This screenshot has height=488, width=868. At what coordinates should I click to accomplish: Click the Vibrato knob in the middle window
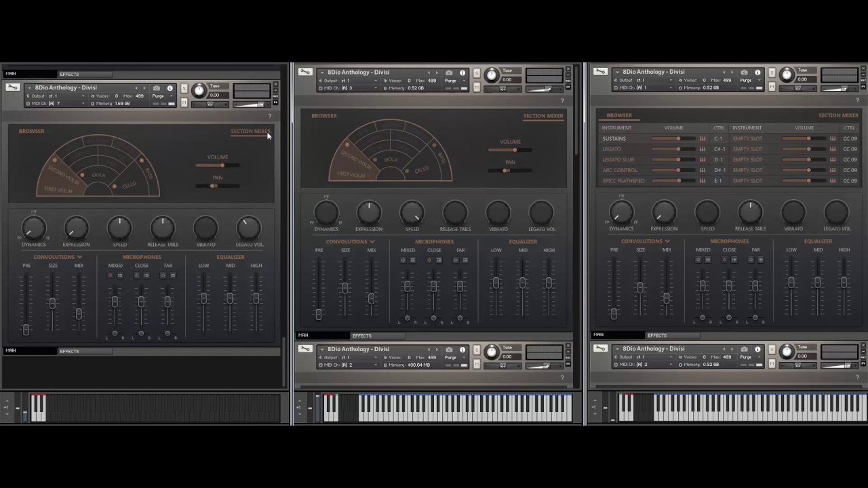click(498, 213)
